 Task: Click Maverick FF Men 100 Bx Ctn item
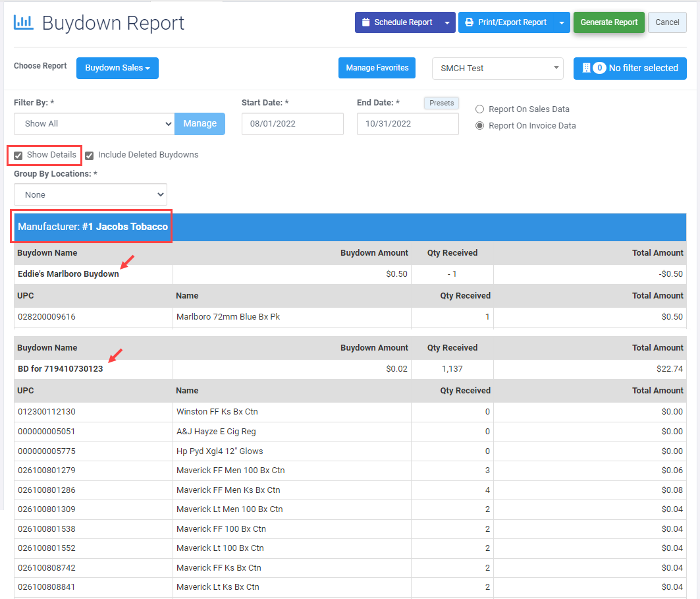[x=230, y=471]
